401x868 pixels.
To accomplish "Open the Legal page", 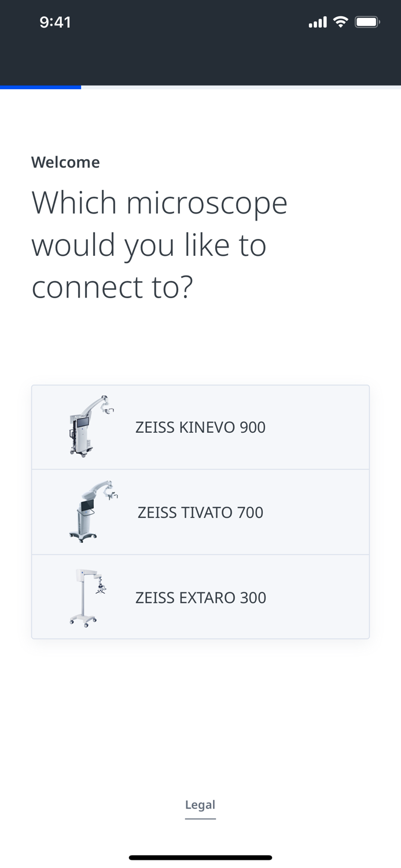I will pos(200,805).
